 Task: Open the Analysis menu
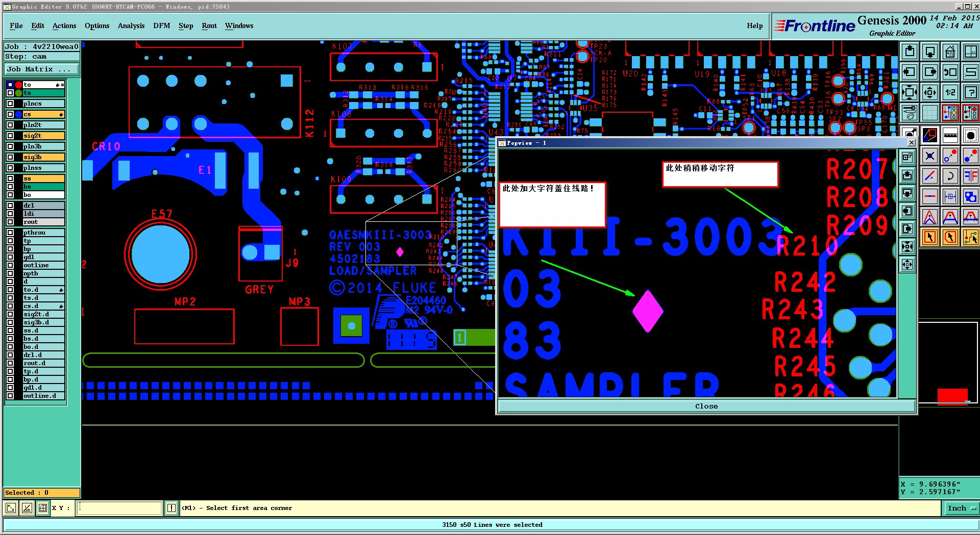point(131,26)
